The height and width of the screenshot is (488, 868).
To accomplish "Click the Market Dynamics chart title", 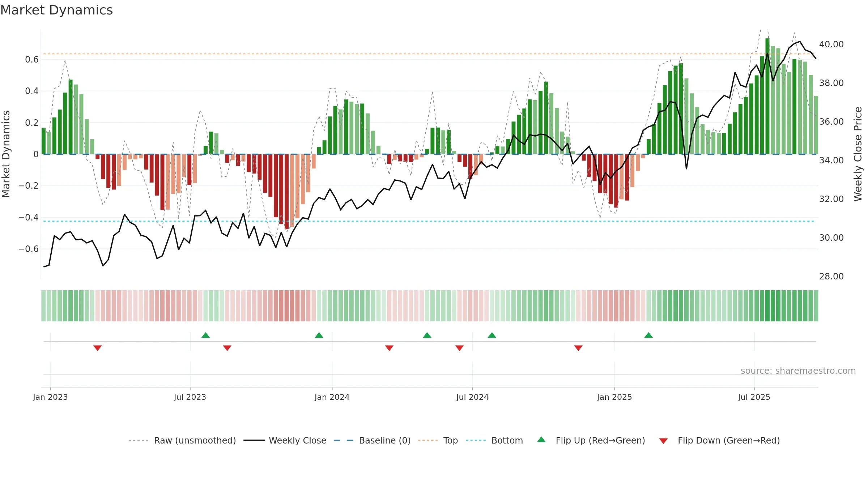I will (x=56, y=10).
